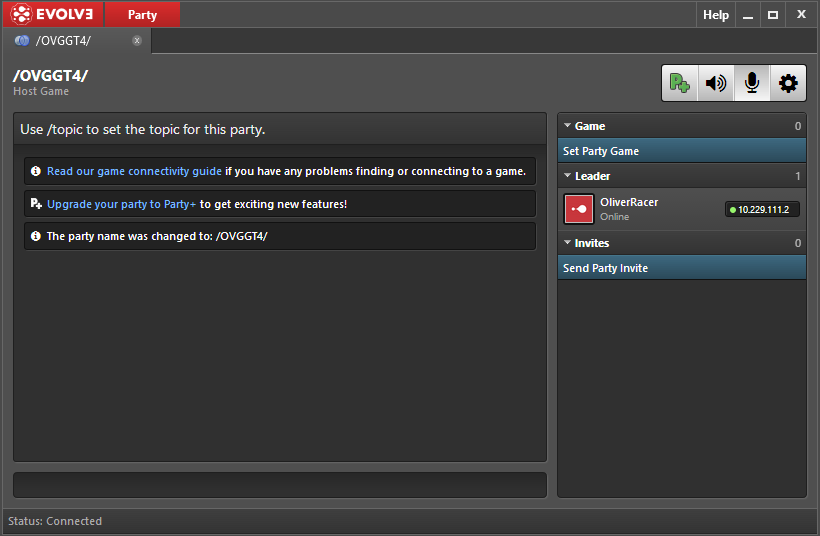820x536 pixels.
Task: Collapse the Leader section
Action: point(568,176)
